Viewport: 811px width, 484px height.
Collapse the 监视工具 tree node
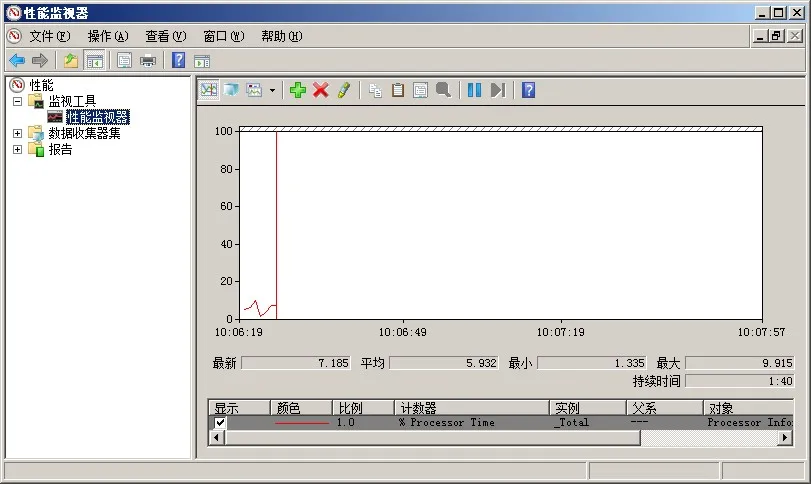(17, 101)
